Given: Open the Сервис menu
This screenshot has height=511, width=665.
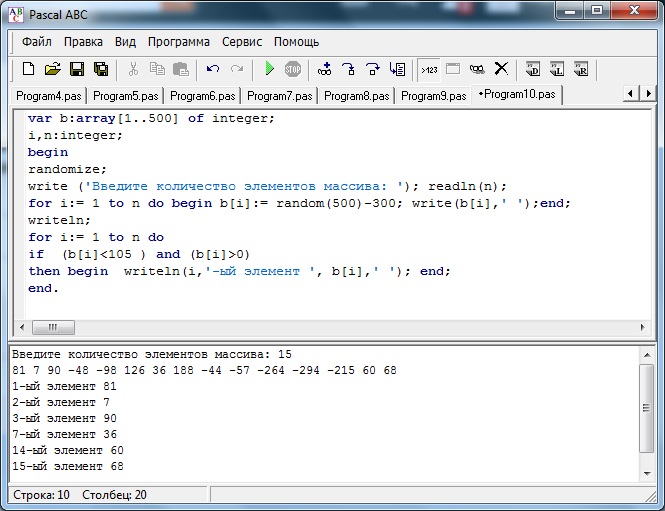Looking at the screenshot, I should click(242, 42).
